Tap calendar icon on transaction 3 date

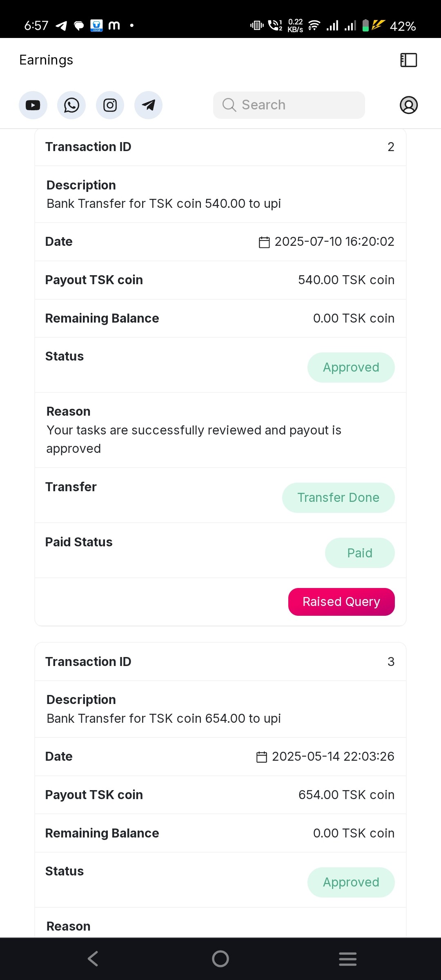click(261, 757)
